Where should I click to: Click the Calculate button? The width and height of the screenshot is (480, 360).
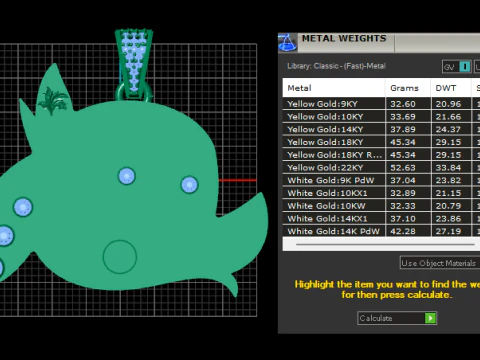pyautogui.click(x=397, y=318)
